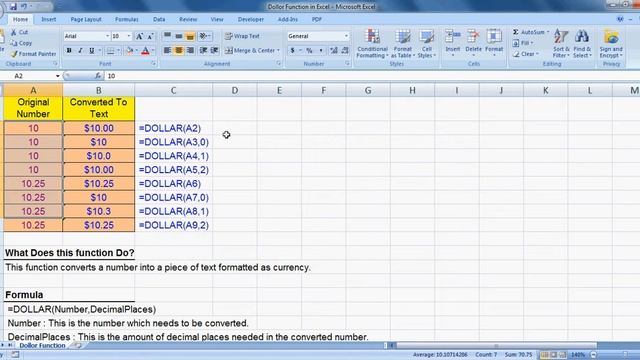Open the font size dropdown
The height and width of the screenshot is (360, 640).
pos(129,36)
